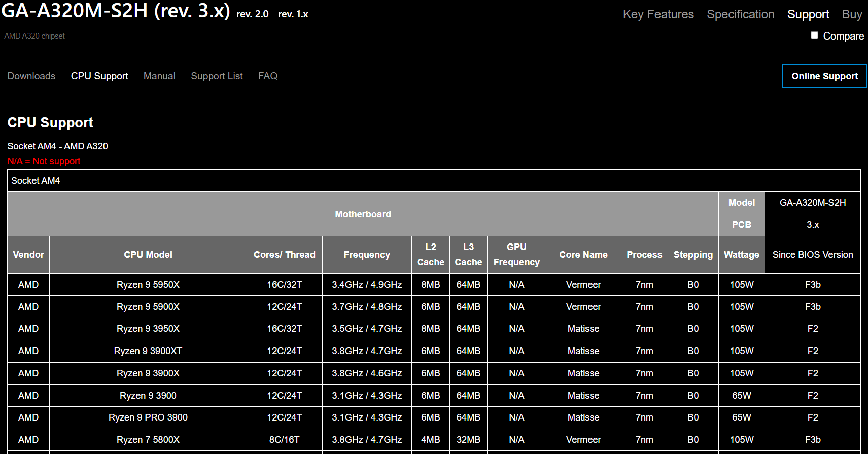This screenshot has height=454, width=868.
Task: Click the Socket AM4 - AMD A320 line
Action: (x=57, y=146)
